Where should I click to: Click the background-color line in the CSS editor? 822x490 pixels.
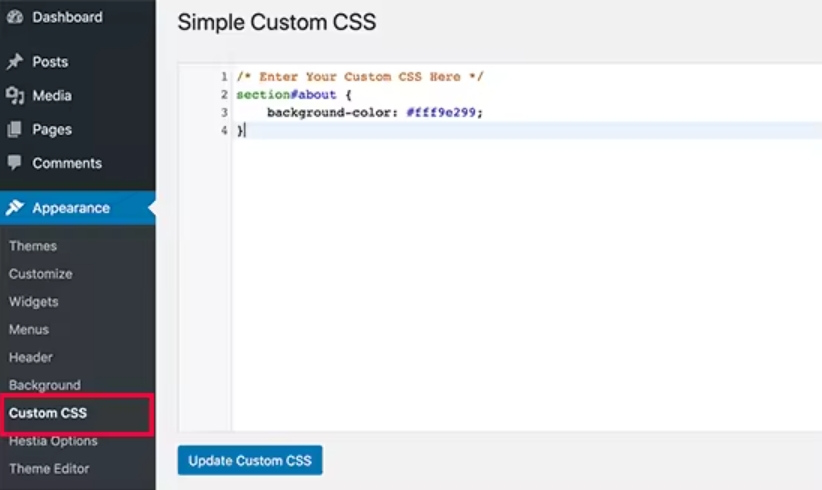click(x=374, y=113)
